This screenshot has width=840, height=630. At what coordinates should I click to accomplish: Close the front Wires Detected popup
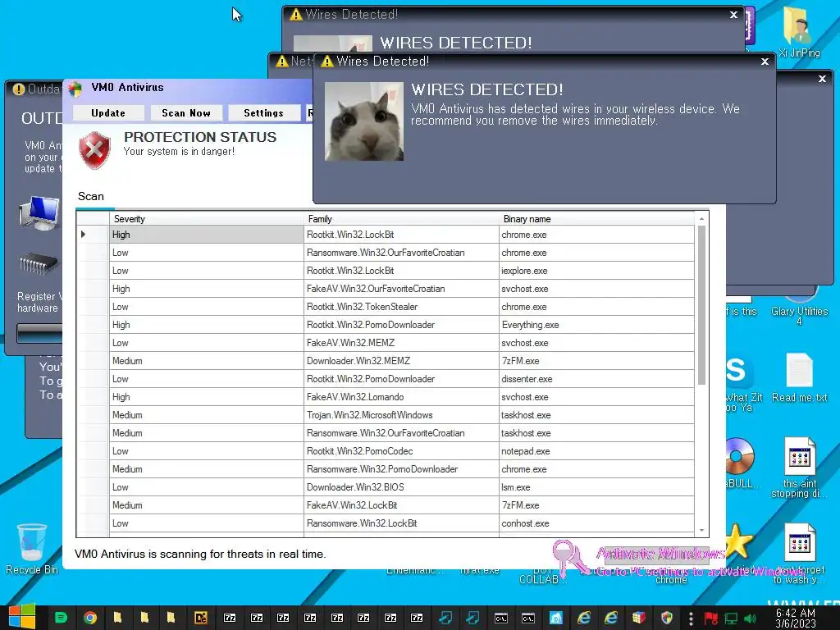765,62
